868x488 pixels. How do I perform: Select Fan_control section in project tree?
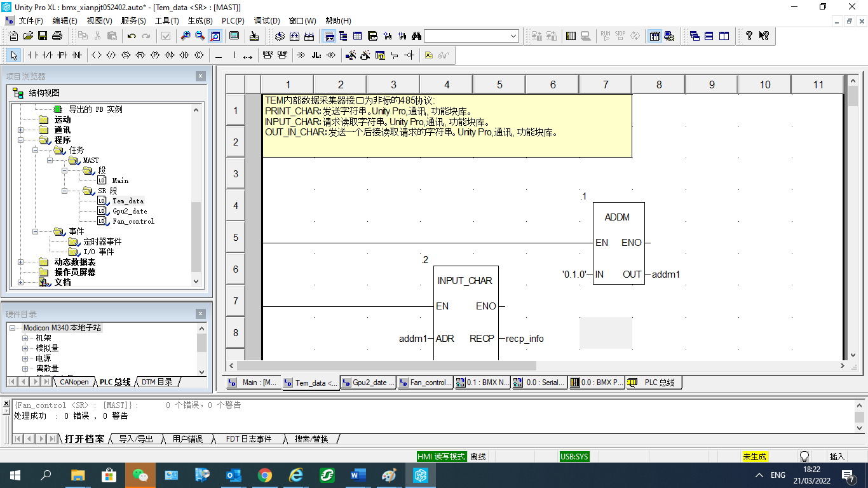[x=133, y=221]
